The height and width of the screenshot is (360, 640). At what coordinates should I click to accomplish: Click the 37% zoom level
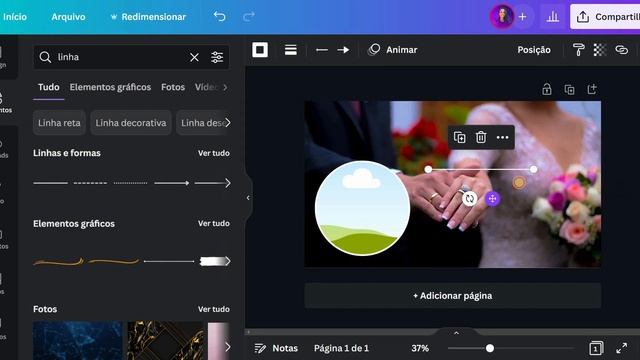click(420, 348)
